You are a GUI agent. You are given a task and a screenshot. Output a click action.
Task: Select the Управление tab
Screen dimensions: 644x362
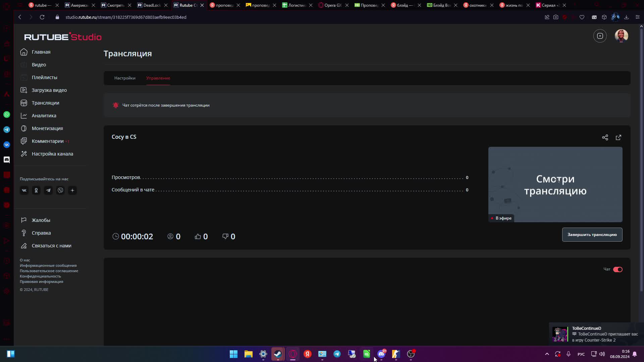coord(158,78)
